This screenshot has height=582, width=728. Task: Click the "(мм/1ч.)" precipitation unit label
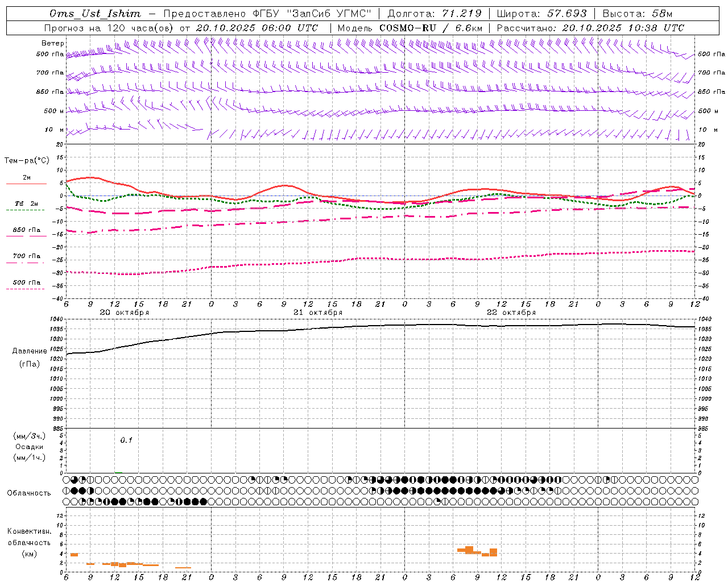29,458
